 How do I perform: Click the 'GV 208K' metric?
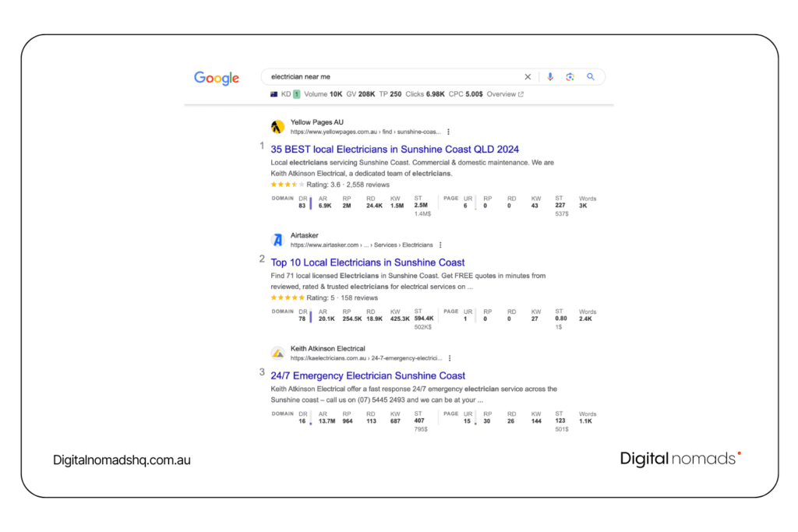360,94
